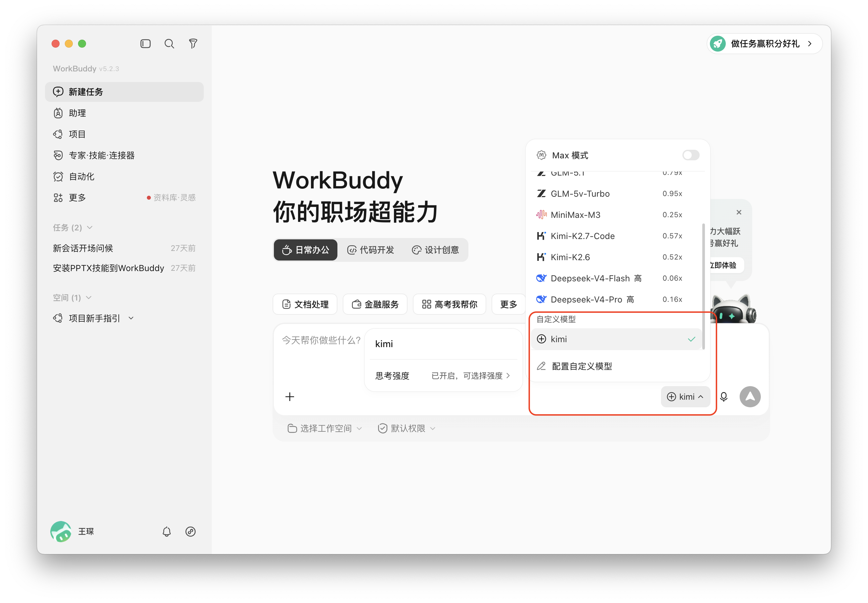Choose Kimi-K2.6 model
Viewport: 868px width, 603px height.
pyautogui.click(x=617, y=257)
